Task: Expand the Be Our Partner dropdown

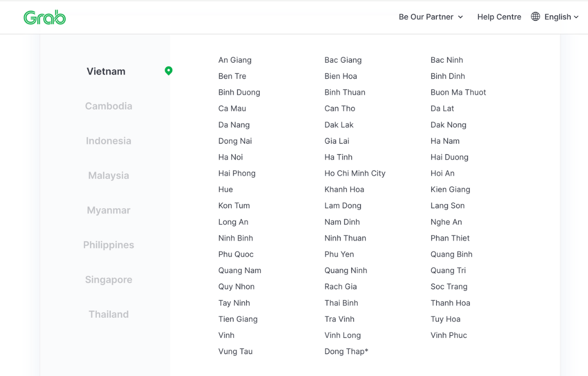Action: tap(431, 17)
